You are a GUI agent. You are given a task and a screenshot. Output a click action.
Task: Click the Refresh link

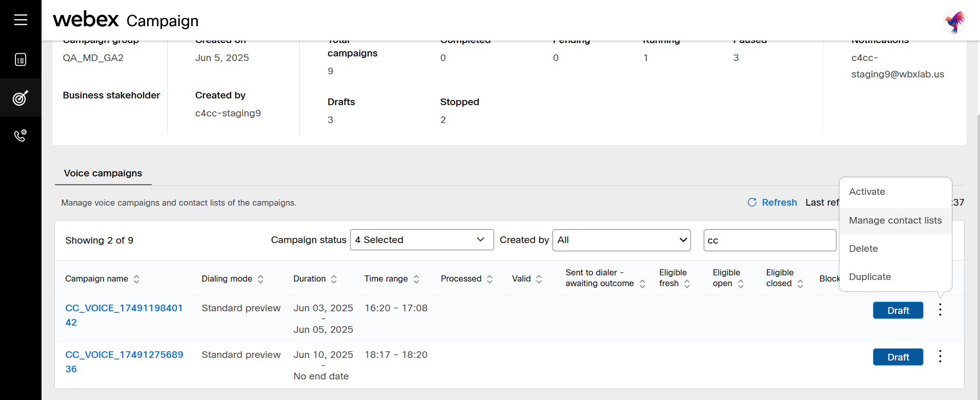[779, 203]
